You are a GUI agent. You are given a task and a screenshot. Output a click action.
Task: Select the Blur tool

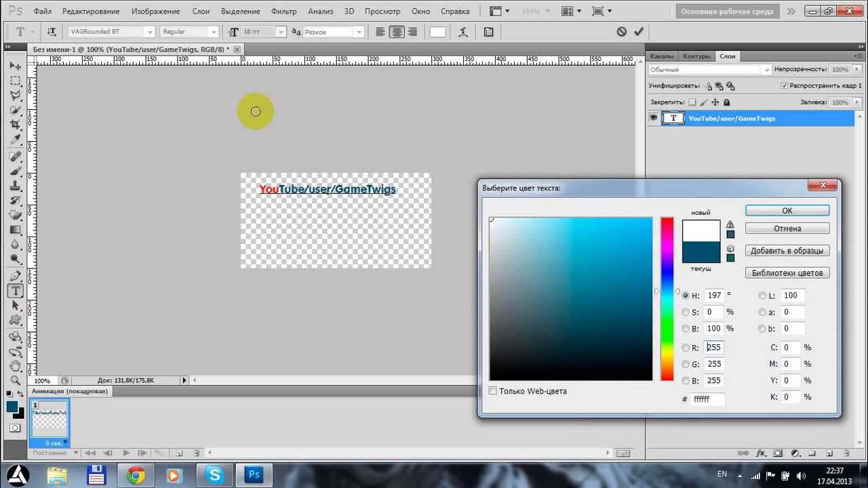15,244
